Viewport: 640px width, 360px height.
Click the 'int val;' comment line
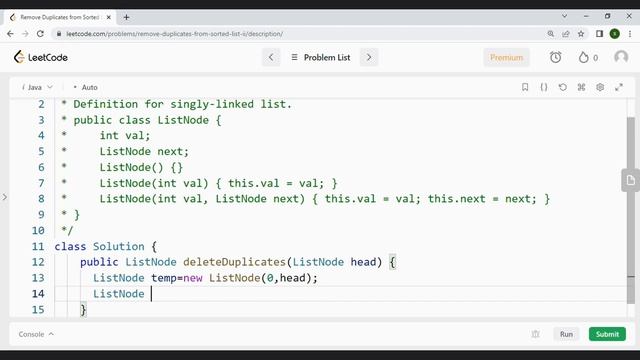[125, 136]
